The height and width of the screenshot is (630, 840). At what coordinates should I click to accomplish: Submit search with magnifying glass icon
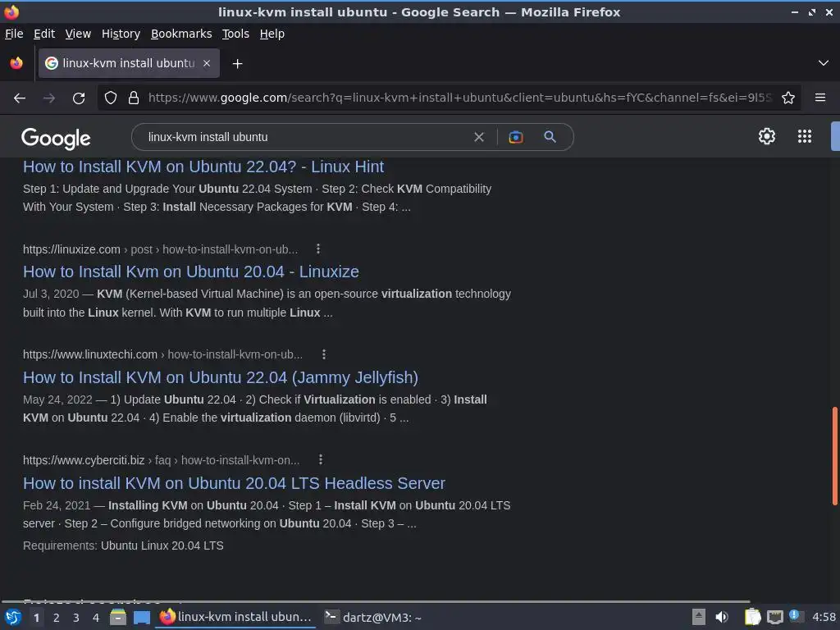point(550,137)
